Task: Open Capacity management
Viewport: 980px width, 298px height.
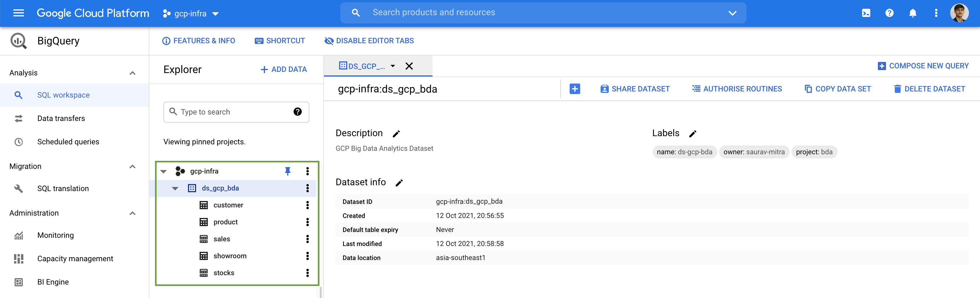Action: (75, 259)
